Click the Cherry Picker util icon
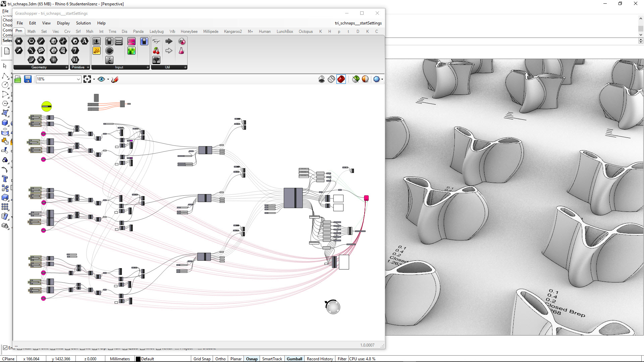 (156, 51)
